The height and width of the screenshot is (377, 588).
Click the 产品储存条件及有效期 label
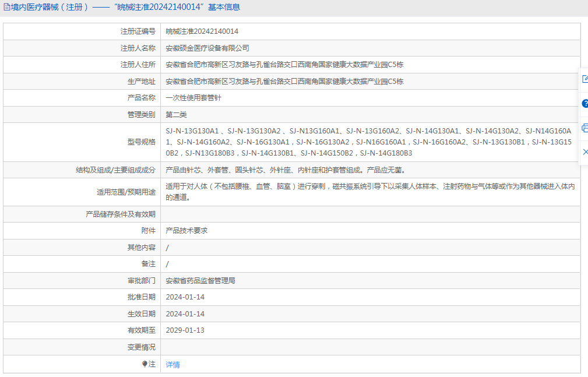[121, 214]
